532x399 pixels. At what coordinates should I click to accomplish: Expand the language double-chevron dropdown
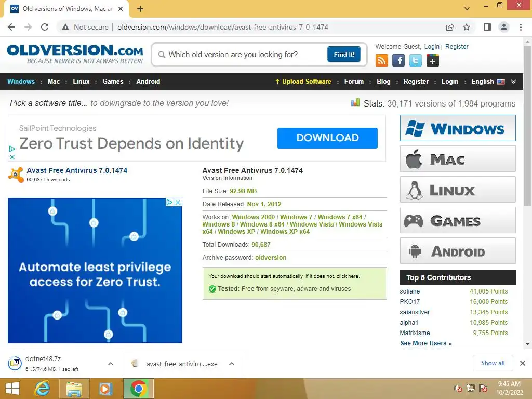(513, 82)
